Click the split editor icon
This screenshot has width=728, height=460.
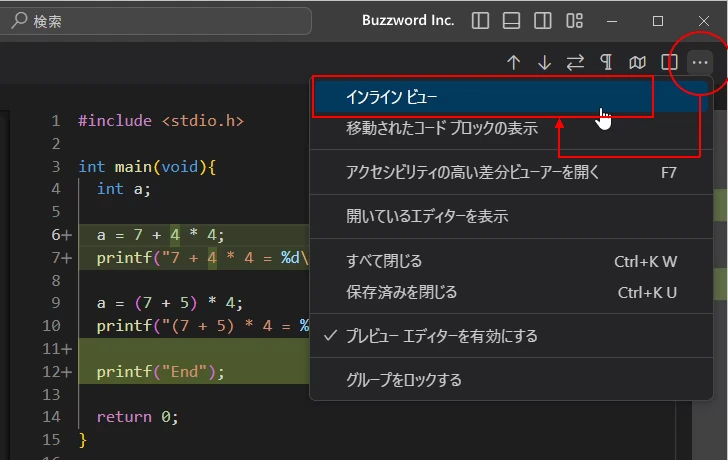[x=669, y=62]
